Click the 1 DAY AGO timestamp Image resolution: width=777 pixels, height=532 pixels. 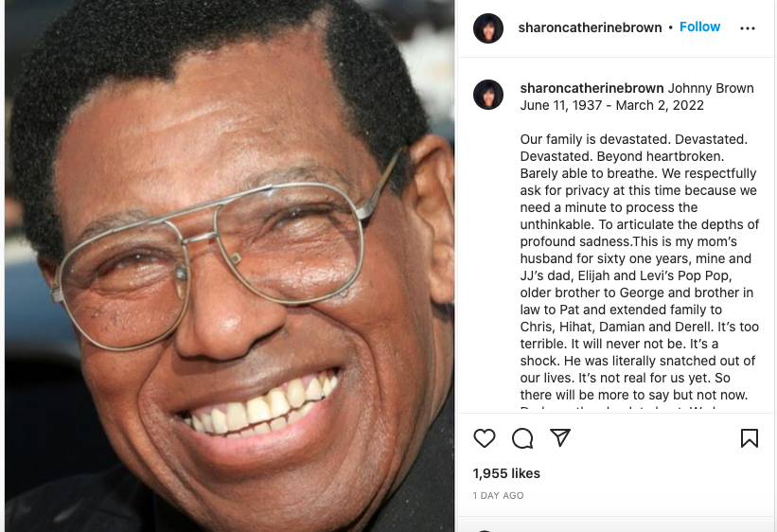(x=498, y=495)
